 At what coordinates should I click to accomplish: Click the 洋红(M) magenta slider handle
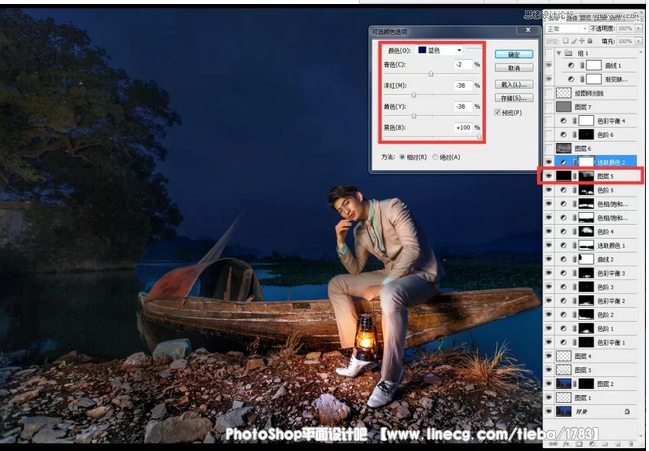pos(413,95)
